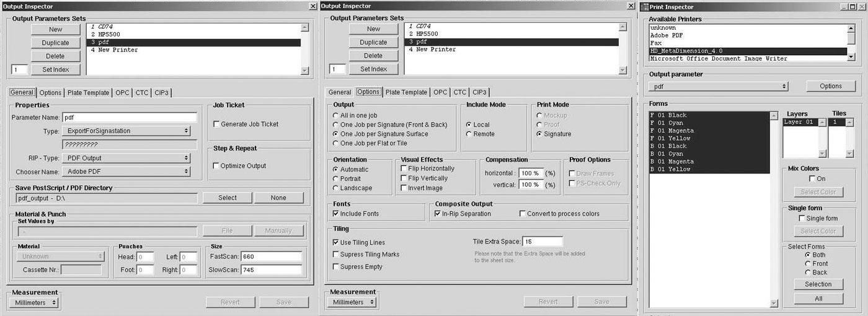The height and width of the screenshot is (316, 868).
Task: Uncheck Use Tiling Lines checkbox
Action: pyautogui.click(x=336, y=242)
